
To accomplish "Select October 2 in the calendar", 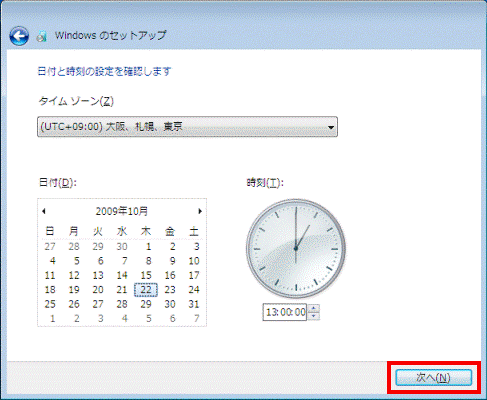I will pyautogui.click(x=172, y=247).
